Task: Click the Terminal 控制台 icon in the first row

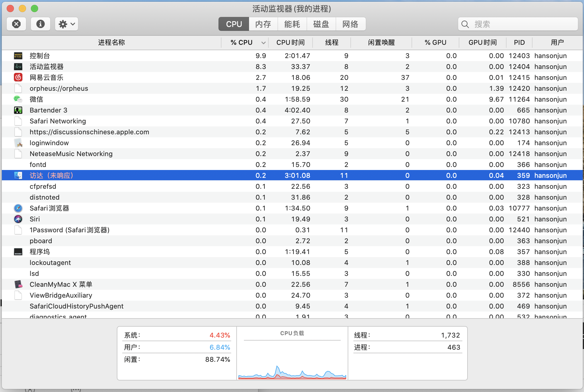Action: click(18, 56)
